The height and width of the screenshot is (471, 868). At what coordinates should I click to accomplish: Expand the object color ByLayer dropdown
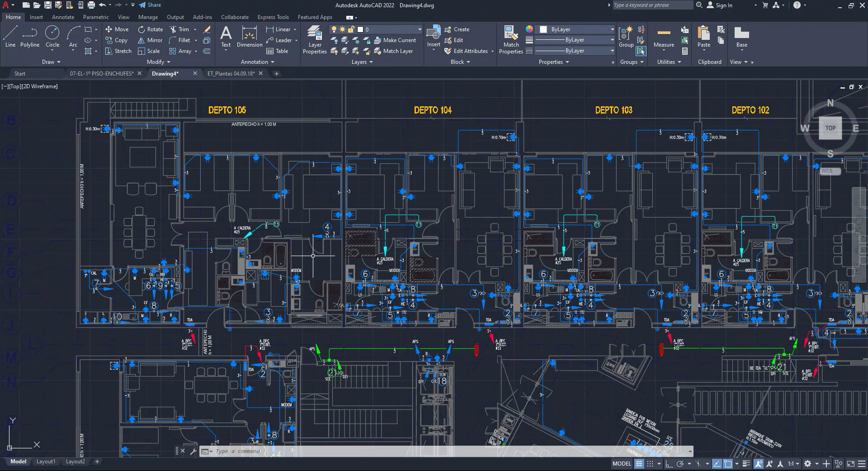pyautogui.click(x=612, y=29)
